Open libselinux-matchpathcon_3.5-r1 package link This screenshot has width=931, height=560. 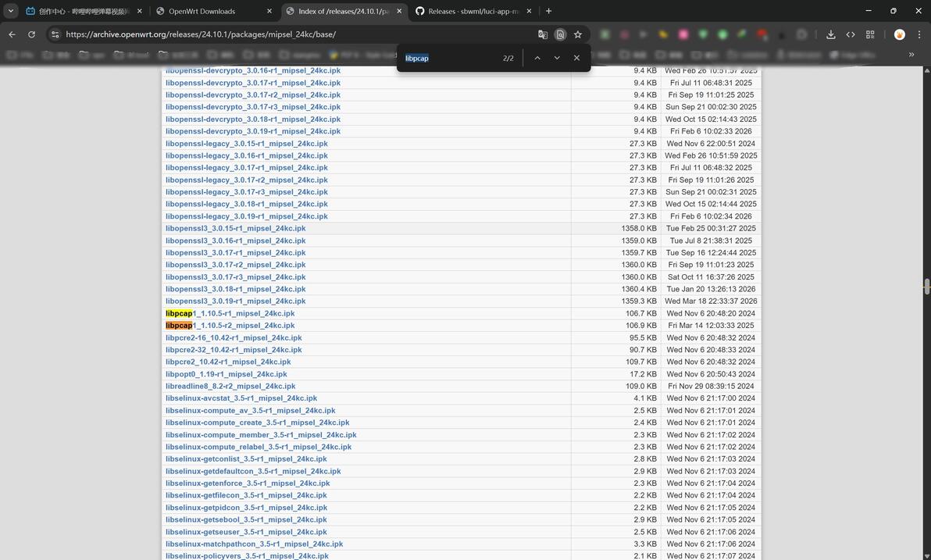(x=254, y=544)
